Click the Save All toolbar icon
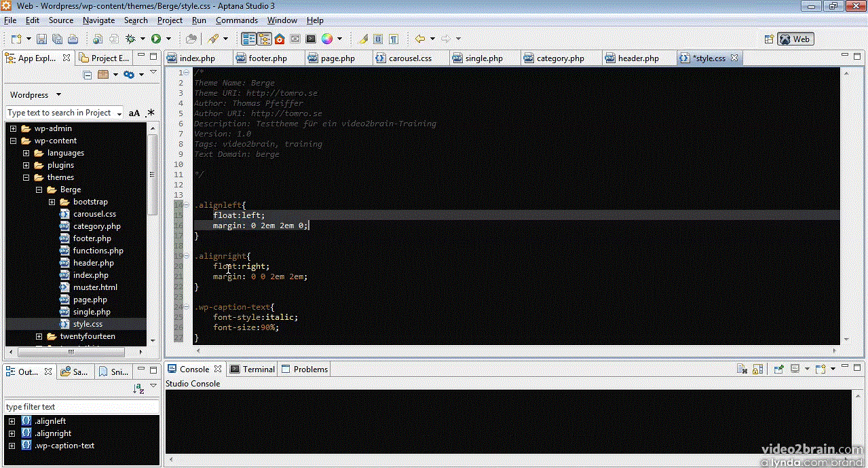Screen dimensions: 868x468 pyautogui.click(x=57, y=39)
